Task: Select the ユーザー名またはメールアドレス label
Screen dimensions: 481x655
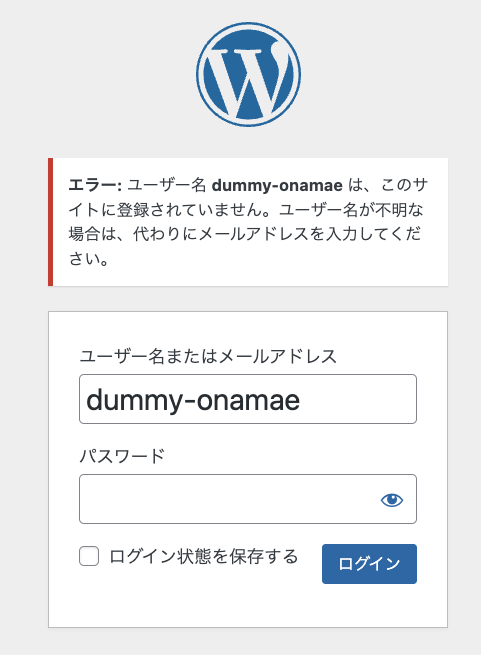Action: pyautogui.click(x=208, y=356)
